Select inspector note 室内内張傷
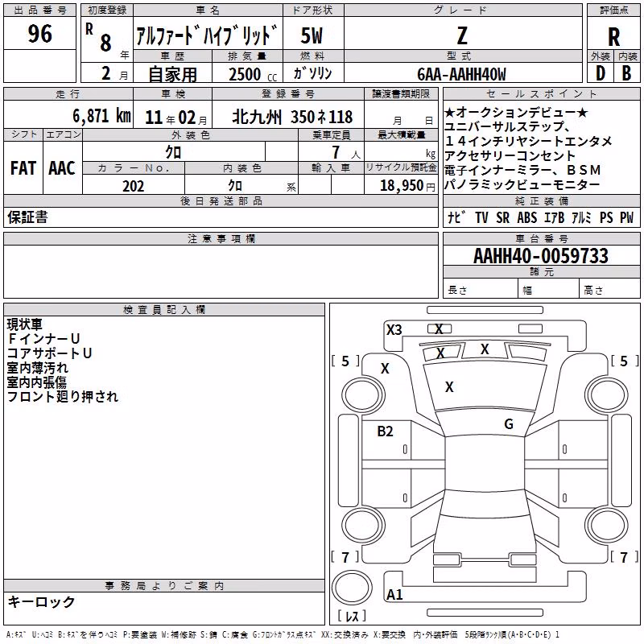The image size is (644, 644). point(37,382)
